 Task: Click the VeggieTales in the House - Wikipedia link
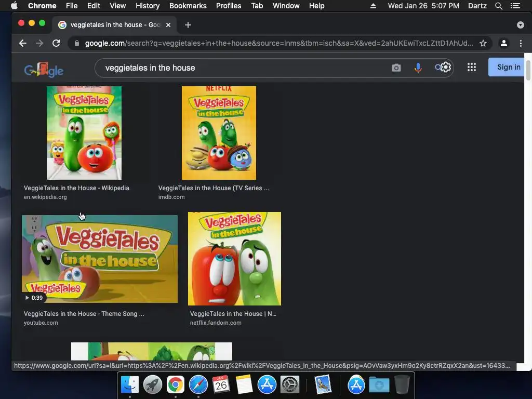coord(76,188)
